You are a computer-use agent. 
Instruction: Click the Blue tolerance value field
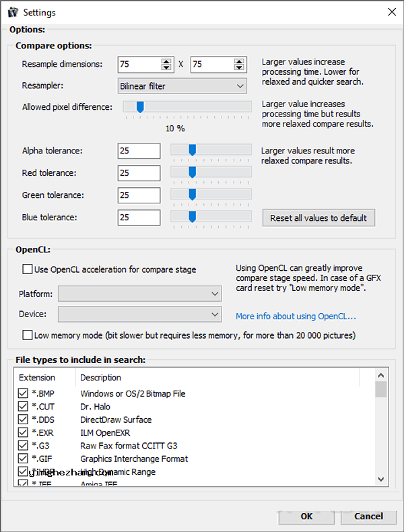pos(139,218)
